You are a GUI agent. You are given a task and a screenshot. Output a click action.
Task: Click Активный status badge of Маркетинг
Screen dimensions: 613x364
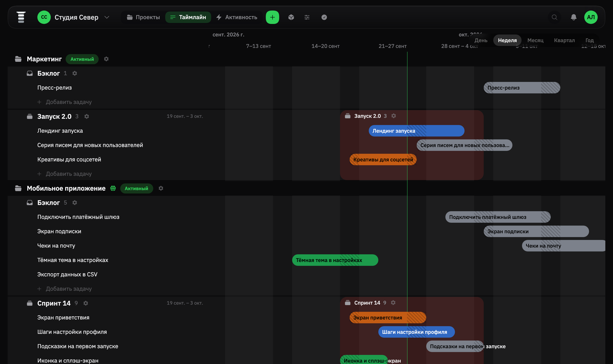[x=82, y=59]
